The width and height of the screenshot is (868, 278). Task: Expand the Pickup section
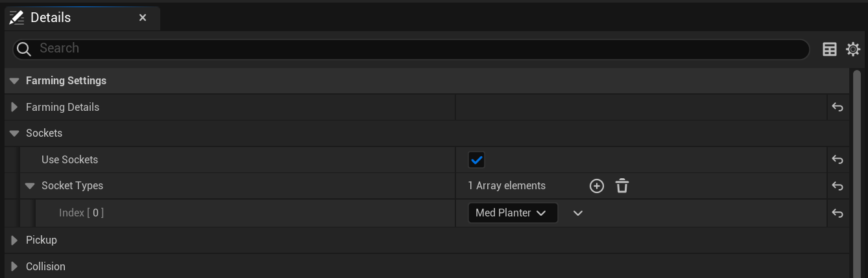[14, 240]
